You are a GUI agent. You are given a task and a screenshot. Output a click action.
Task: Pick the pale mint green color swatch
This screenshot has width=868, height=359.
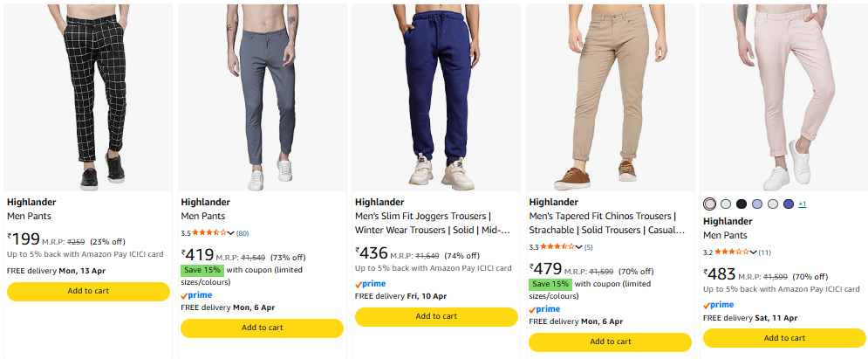[x=726, y=204]
